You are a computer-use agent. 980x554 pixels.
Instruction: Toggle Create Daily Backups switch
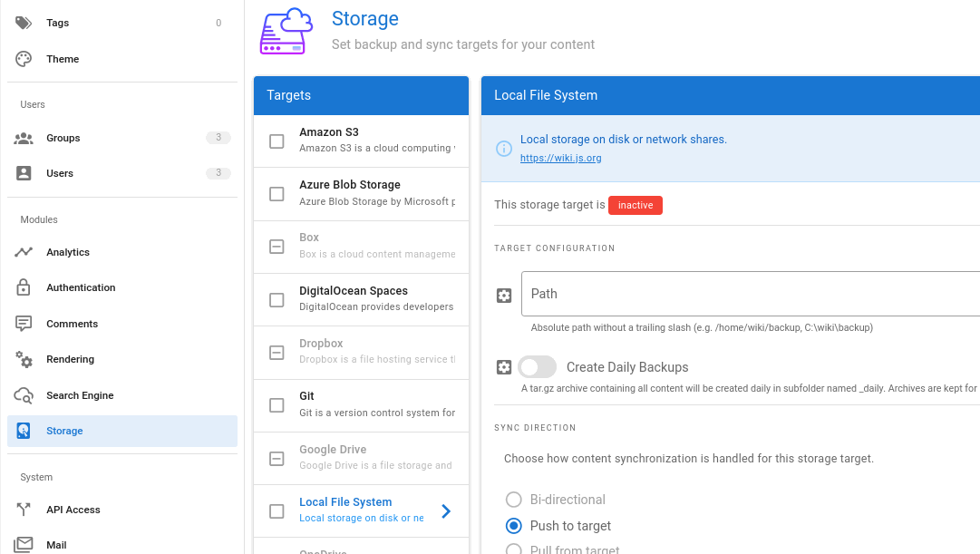537,367
